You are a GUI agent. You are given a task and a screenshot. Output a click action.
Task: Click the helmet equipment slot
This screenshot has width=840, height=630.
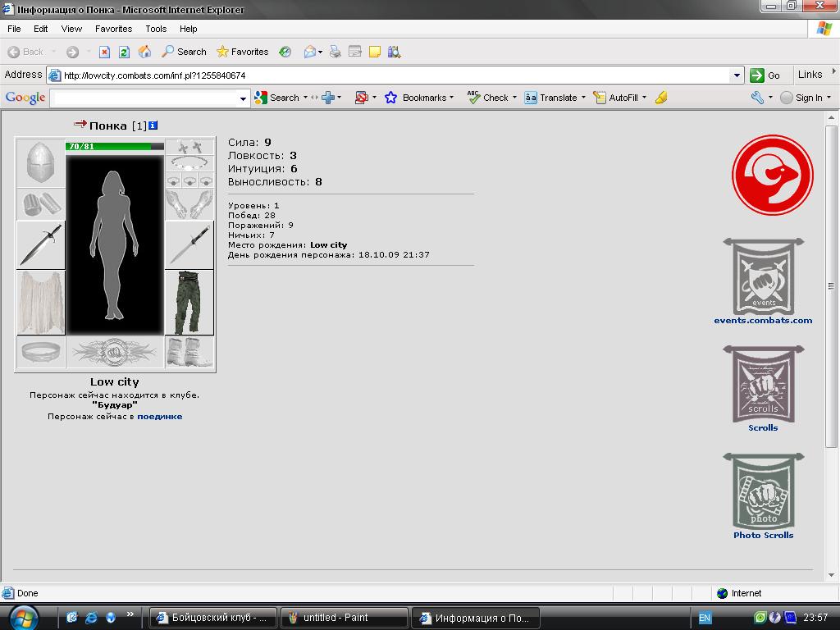(x=41, y=163)
